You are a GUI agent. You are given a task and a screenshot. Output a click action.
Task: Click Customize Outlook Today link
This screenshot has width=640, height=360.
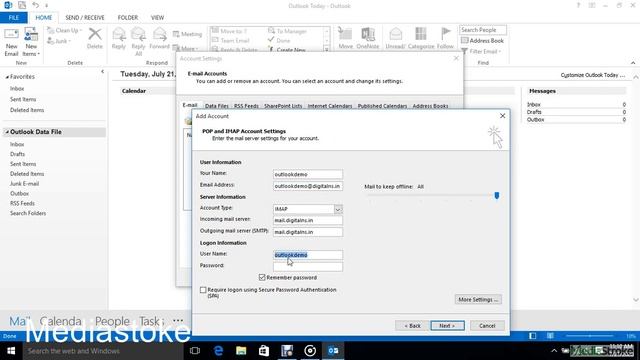(x=593, y=75)
